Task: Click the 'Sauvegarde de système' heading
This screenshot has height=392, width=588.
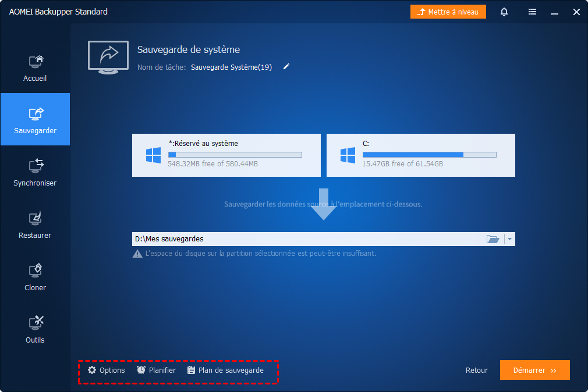Action: click(189, 49)
